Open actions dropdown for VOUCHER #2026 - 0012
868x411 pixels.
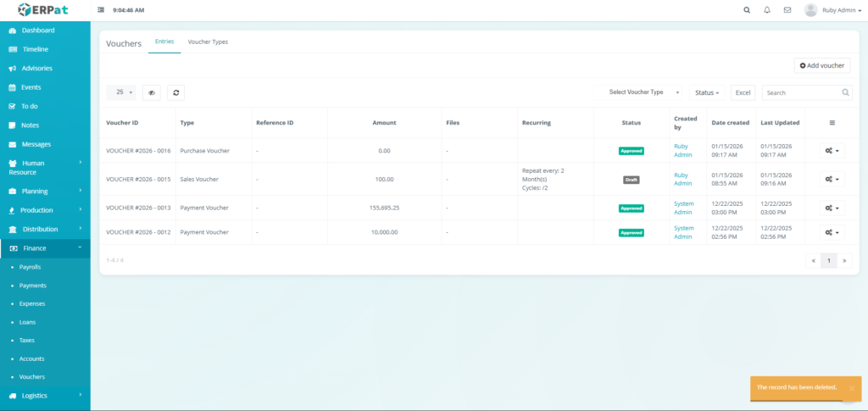832,232
